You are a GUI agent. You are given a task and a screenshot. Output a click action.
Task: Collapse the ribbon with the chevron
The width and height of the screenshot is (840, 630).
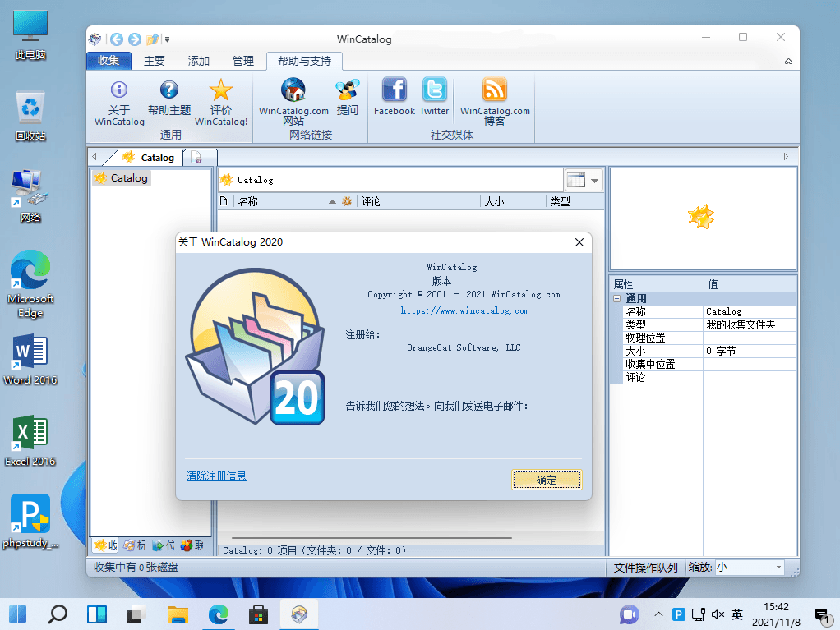pos(788,62)
